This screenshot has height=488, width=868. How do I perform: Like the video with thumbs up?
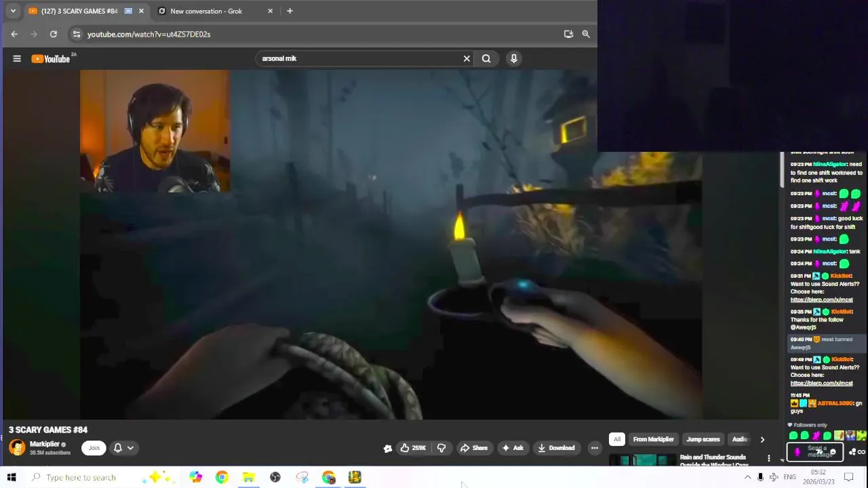414,448
